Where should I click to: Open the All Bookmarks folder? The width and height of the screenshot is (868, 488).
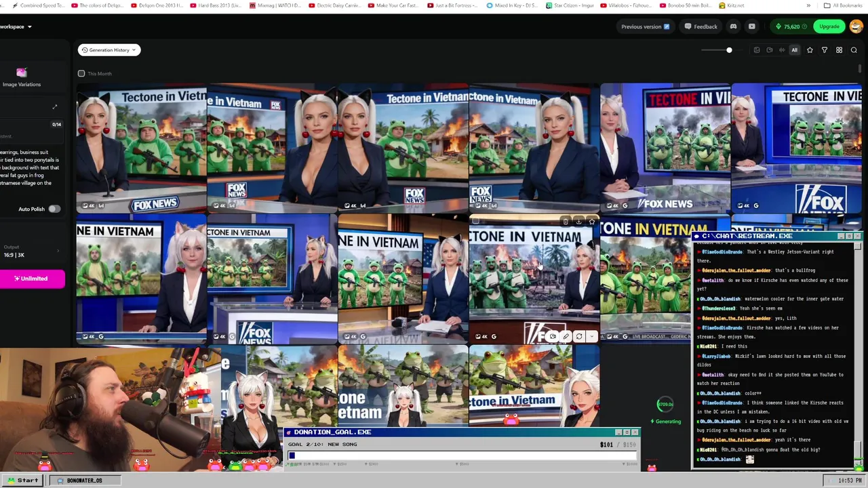point(842,5)
